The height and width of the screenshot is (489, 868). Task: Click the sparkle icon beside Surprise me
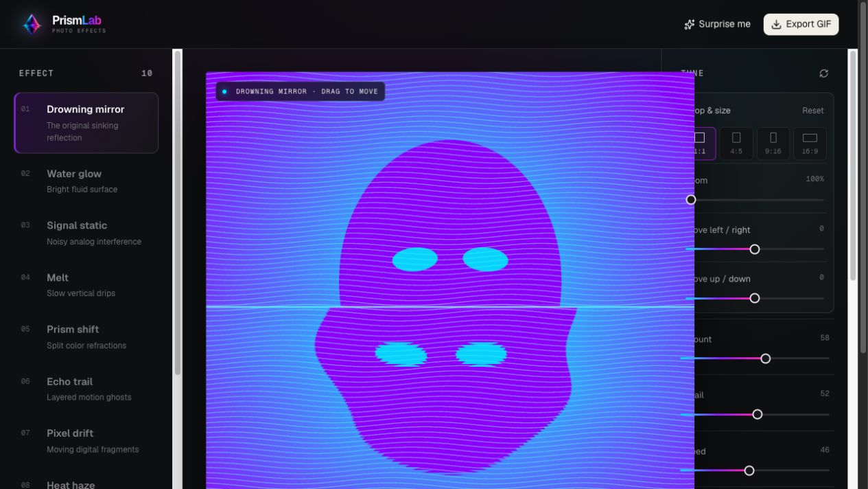(x=690, y=25)
